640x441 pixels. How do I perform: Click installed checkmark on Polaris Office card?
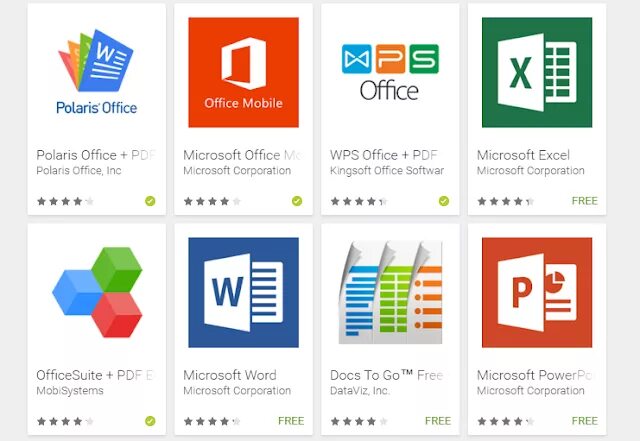(x=150, y=201)
